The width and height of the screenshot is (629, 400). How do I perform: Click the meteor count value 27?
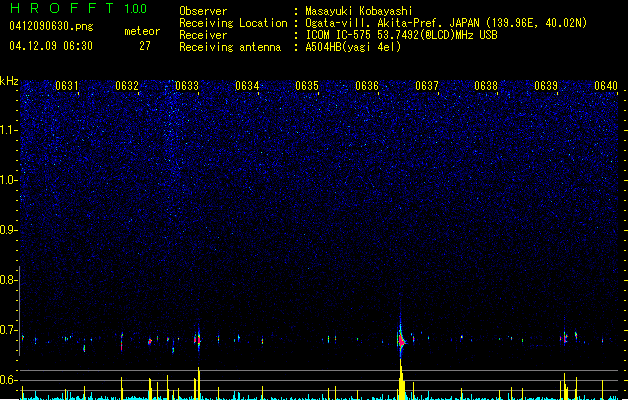(x=145, y=46)
